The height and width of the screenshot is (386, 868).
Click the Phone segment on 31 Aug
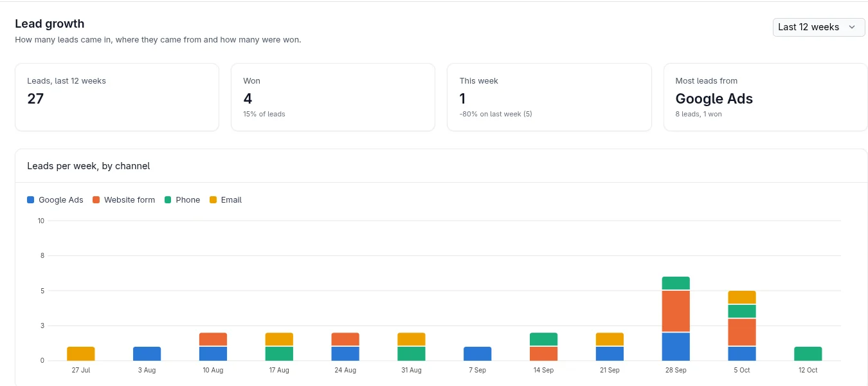click(411, 354)
